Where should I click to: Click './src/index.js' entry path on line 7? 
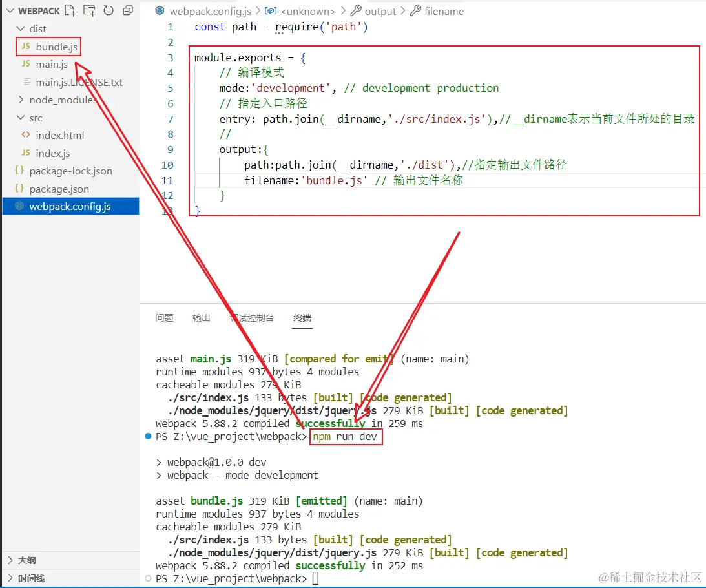[436, 119]
